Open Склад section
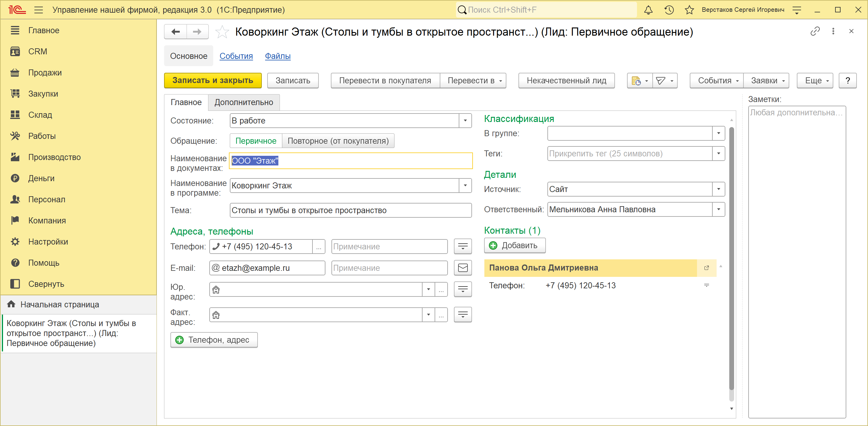 78,115
